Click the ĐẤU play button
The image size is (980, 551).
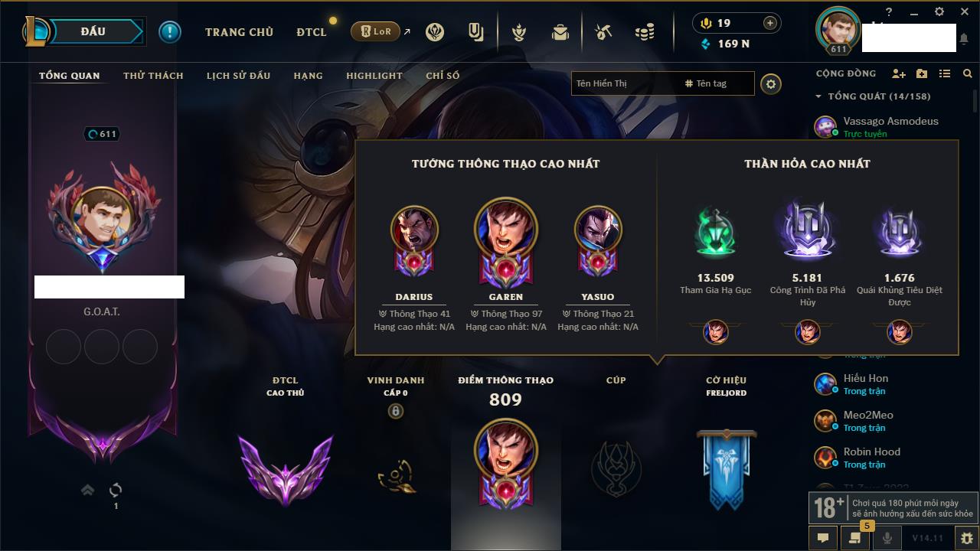(x=93, y=31)
